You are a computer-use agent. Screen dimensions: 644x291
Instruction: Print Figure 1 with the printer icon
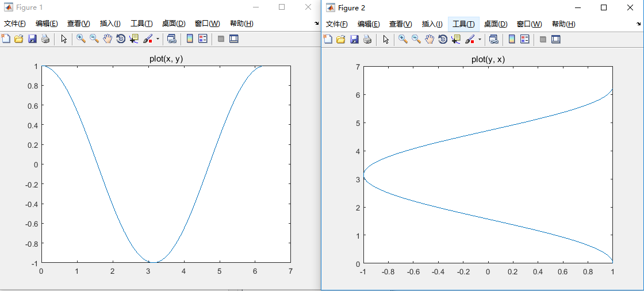point(45,39)
